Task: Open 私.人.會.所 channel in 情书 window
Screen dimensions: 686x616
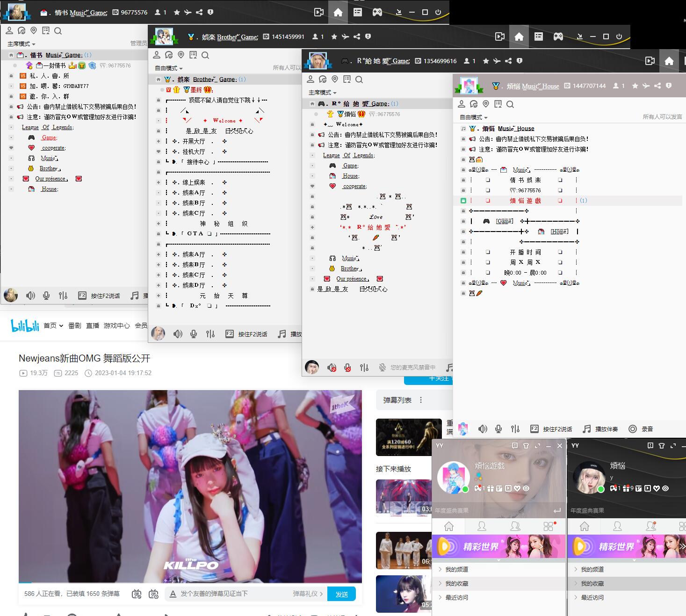Action: click(x=49, y=76)
